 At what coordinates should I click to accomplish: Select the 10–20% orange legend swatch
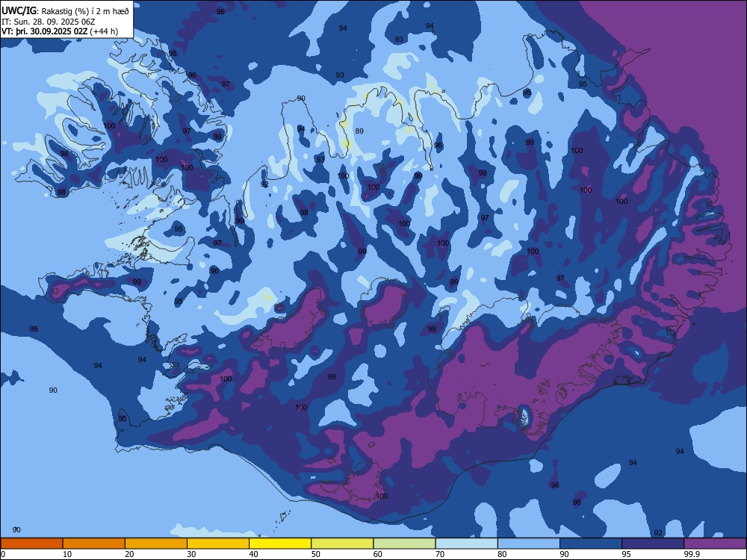click(94, 544)
